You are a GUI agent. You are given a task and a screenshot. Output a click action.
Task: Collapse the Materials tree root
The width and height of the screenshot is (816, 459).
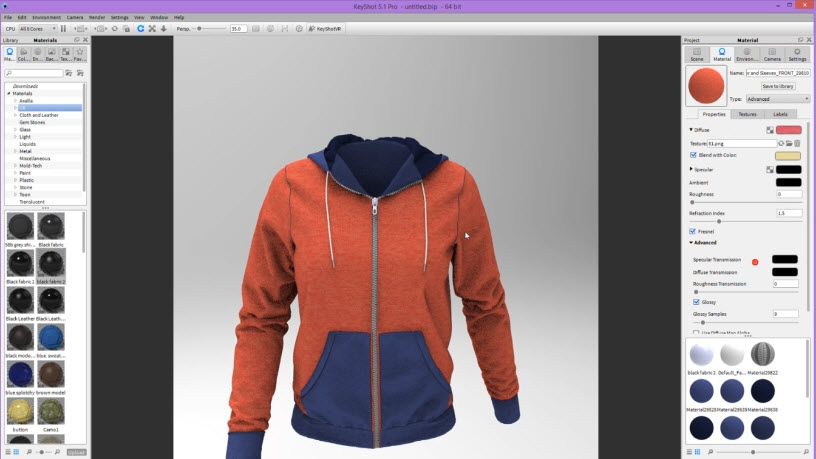pos(9,94)
